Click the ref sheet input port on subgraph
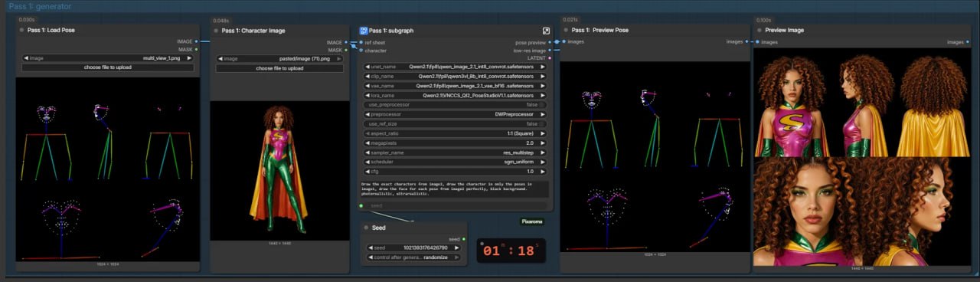This screenshot has width=980, height=282. point(361,42)
